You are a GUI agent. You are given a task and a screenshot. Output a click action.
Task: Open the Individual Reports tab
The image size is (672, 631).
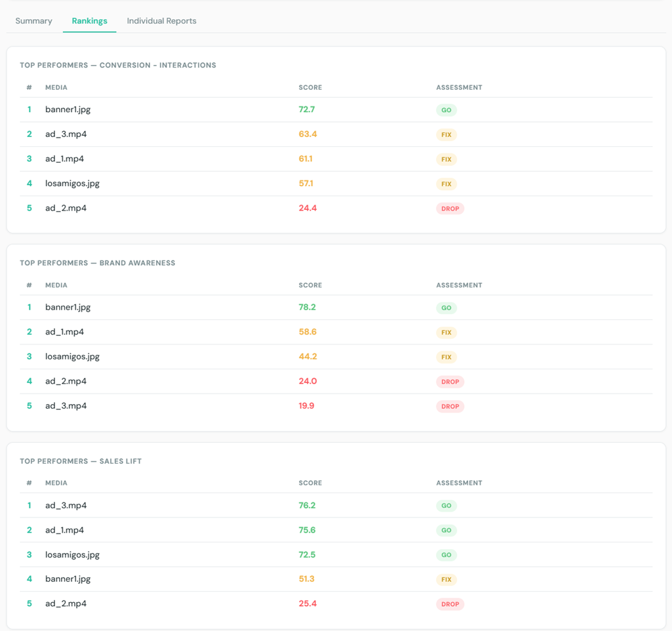pos(161,21)
